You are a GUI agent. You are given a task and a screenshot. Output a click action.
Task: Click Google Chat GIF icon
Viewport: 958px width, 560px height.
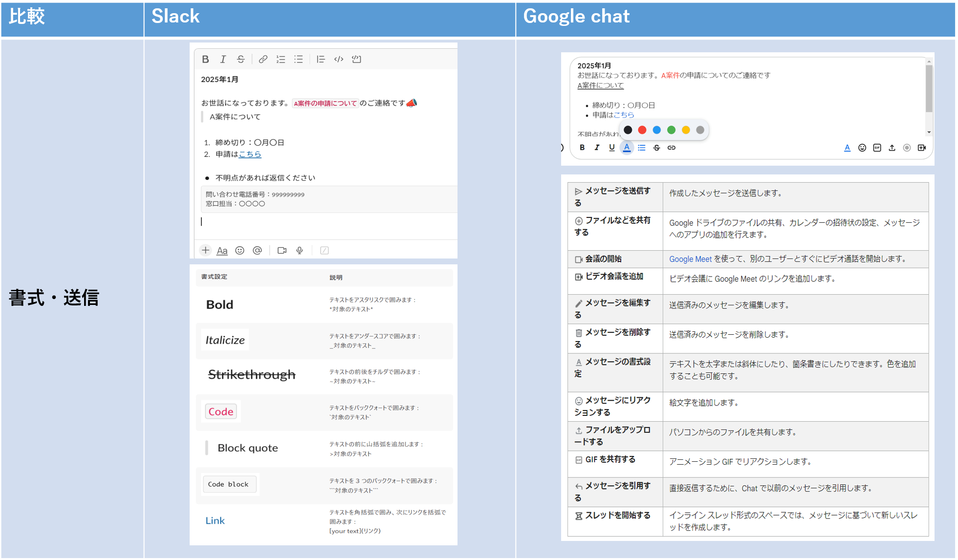pyautogui.click(x=877, y=148)
